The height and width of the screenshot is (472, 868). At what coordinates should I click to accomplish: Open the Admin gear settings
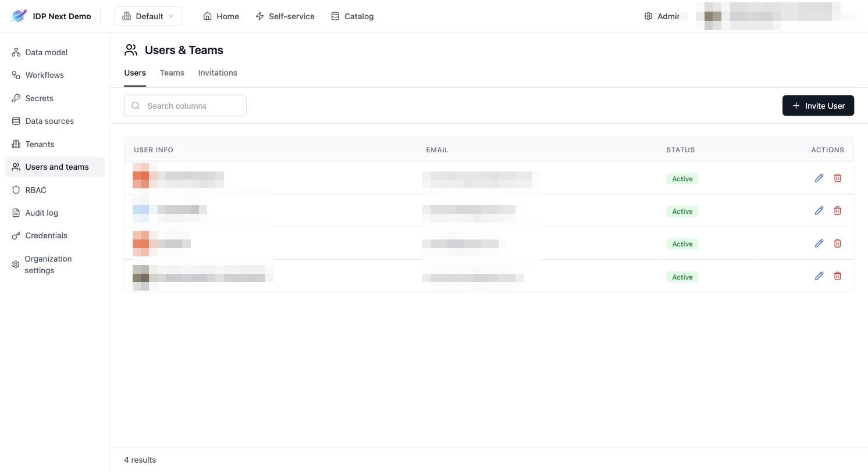click(x=661, y=16)
